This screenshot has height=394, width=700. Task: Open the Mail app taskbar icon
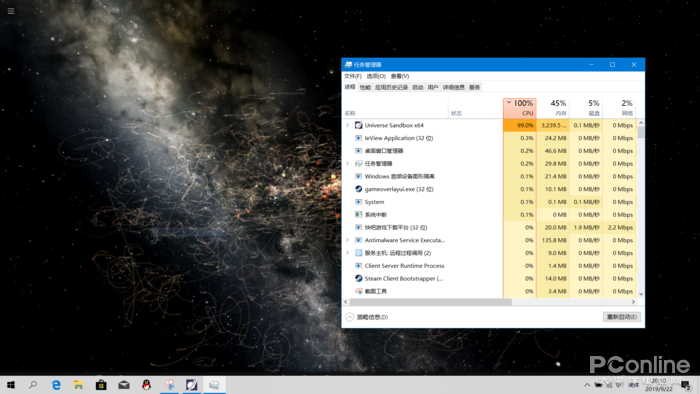(124, 385)
